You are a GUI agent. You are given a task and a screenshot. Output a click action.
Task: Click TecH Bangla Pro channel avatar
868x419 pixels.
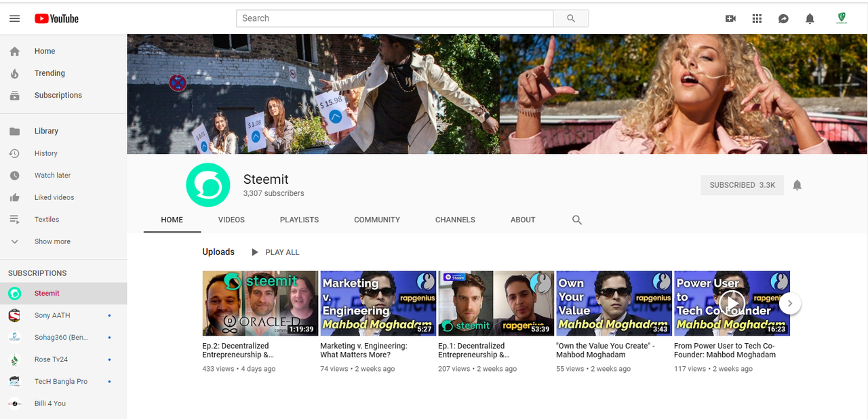tap(14, 382)
